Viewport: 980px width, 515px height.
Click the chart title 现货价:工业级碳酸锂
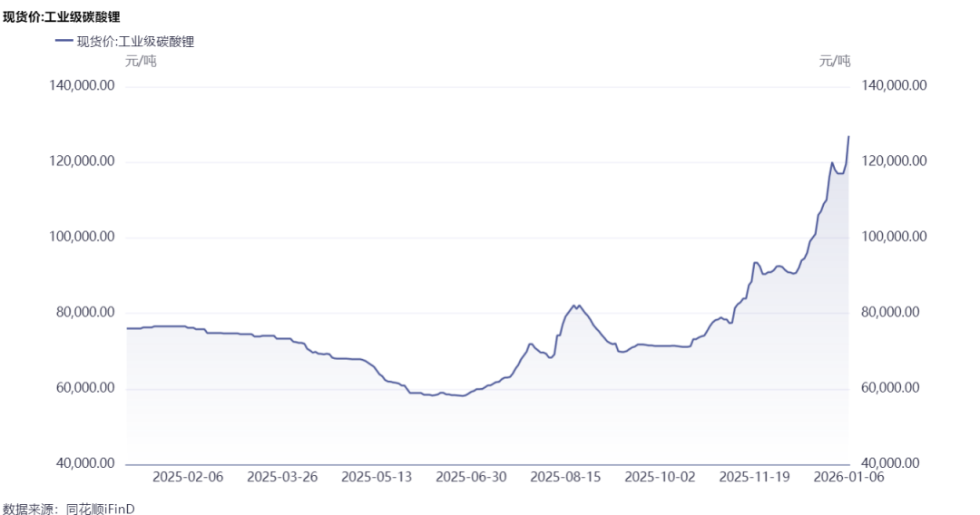coord(62,17)
